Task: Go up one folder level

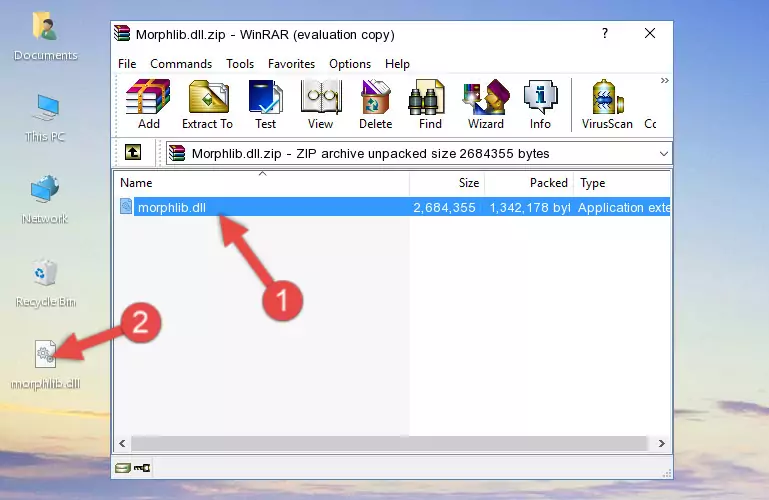Action: pos(133,152)
